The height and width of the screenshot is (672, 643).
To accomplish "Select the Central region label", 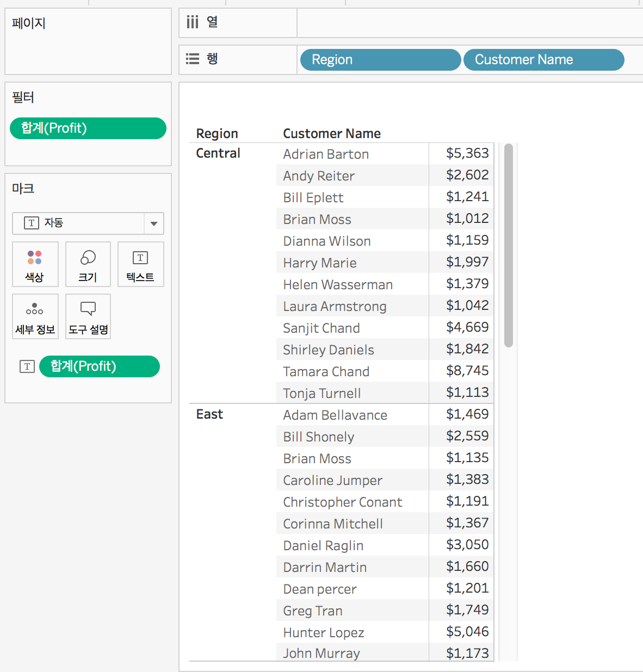I will coord(218,153).
